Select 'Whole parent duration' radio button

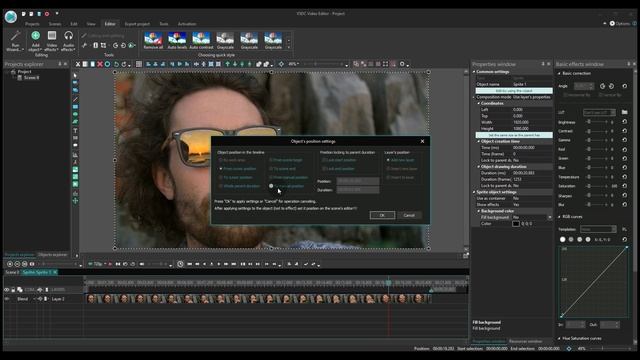(x=221, y=186)
